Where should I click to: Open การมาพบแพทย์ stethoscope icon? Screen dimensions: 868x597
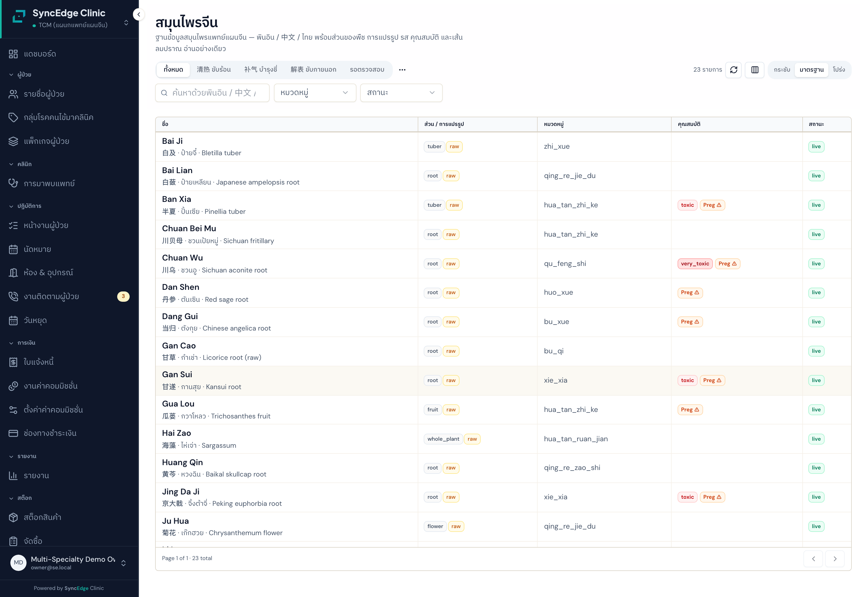point(14,183)
